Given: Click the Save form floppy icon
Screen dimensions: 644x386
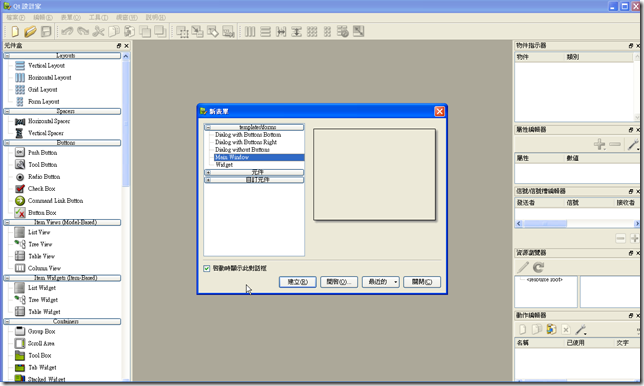Looking at the screenshot, I should 46,31.
